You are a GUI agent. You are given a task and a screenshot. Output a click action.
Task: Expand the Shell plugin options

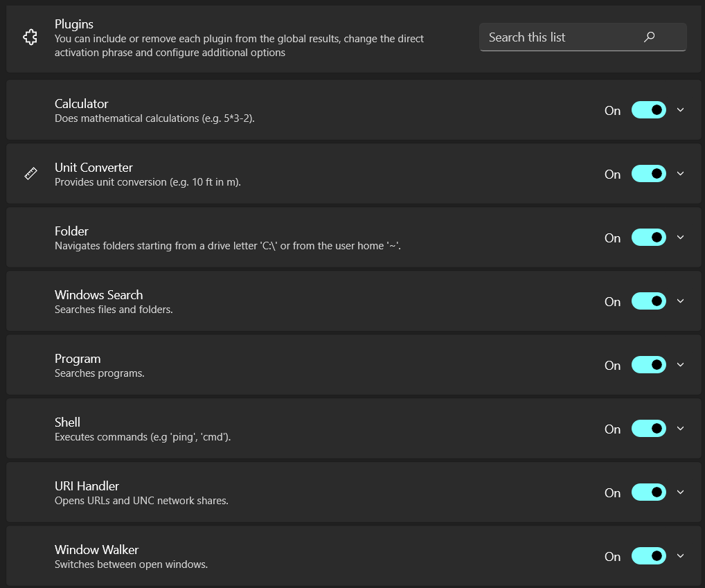[x=680, y=428]
